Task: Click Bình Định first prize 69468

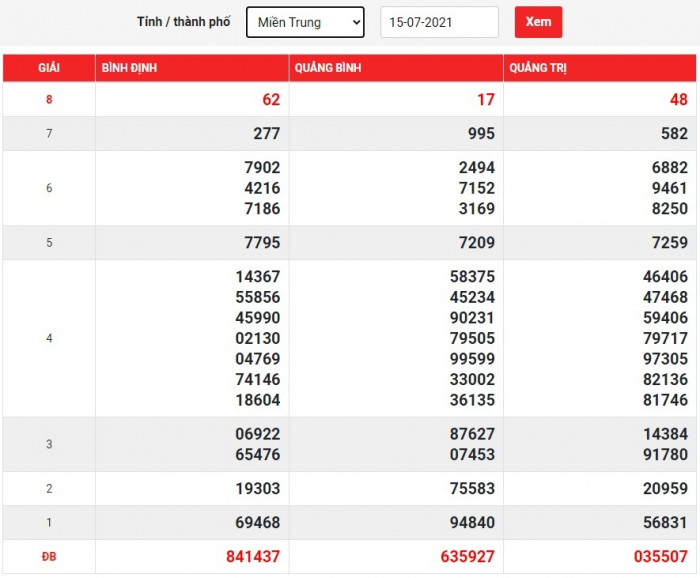Action: pos(257,523)
